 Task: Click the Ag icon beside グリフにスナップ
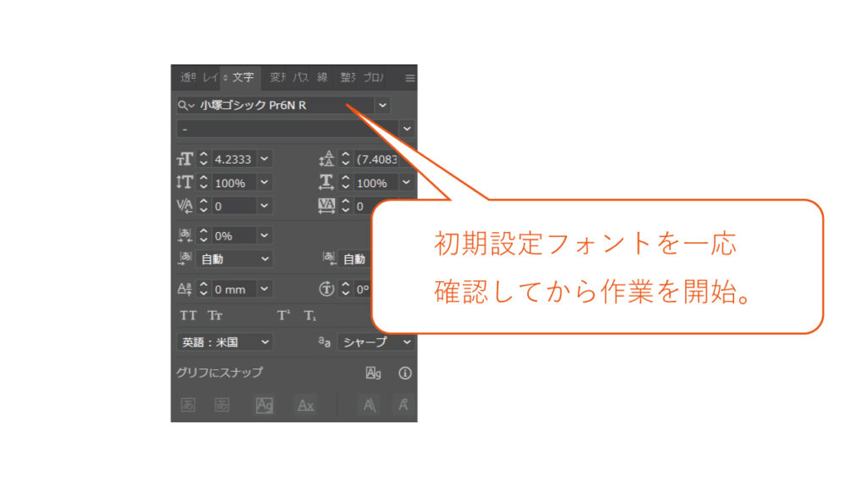click(373, 373)
